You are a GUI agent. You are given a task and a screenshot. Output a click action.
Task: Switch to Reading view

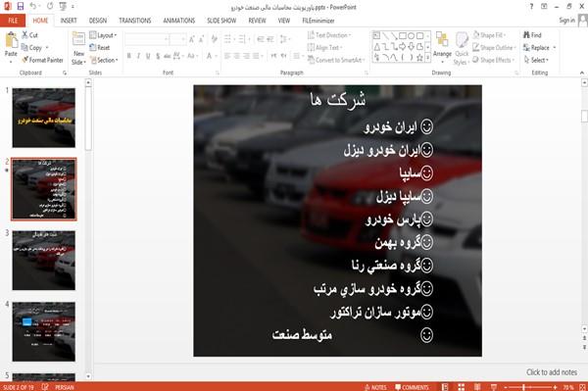tap(477, 387)
